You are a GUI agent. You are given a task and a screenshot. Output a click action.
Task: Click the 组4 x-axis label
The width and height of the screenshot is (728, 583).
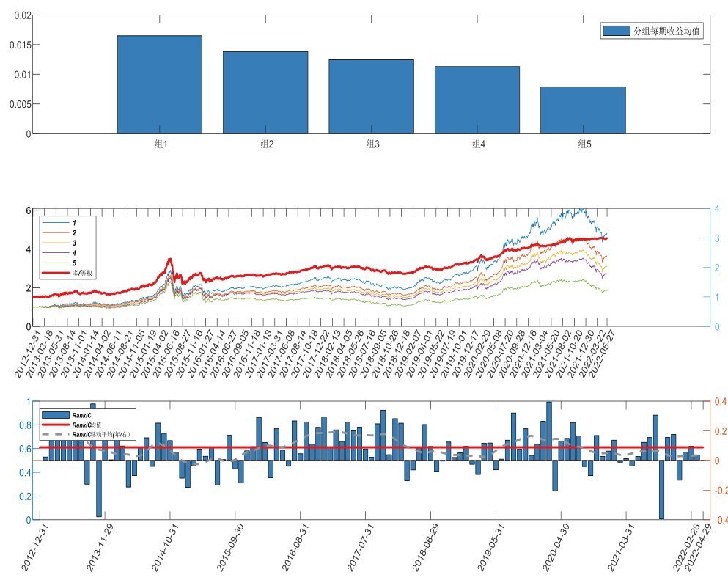coord(477,144)
